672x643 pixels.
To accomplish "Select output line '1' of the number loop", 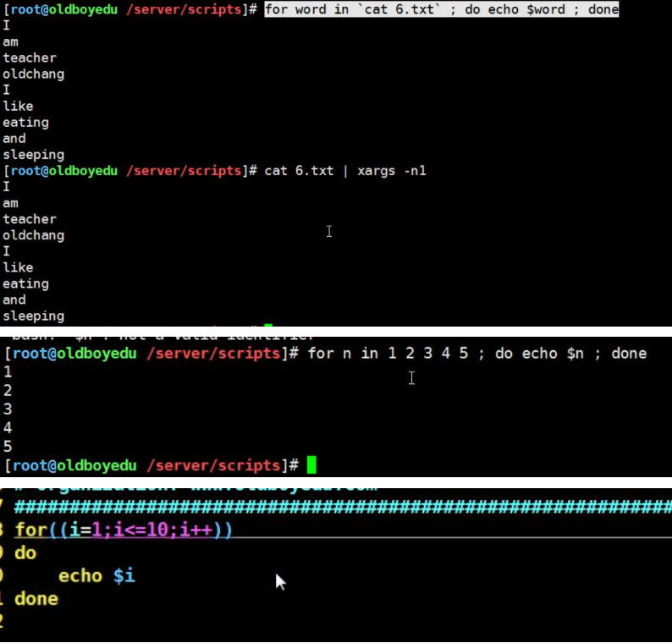I will point(8,371).
